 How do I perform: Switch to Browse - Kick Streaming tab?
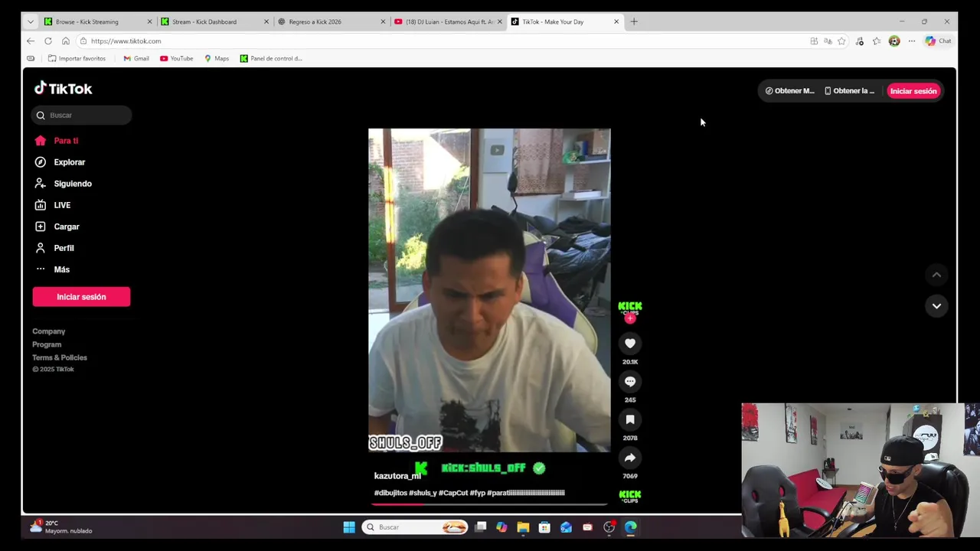click(96, 21)
